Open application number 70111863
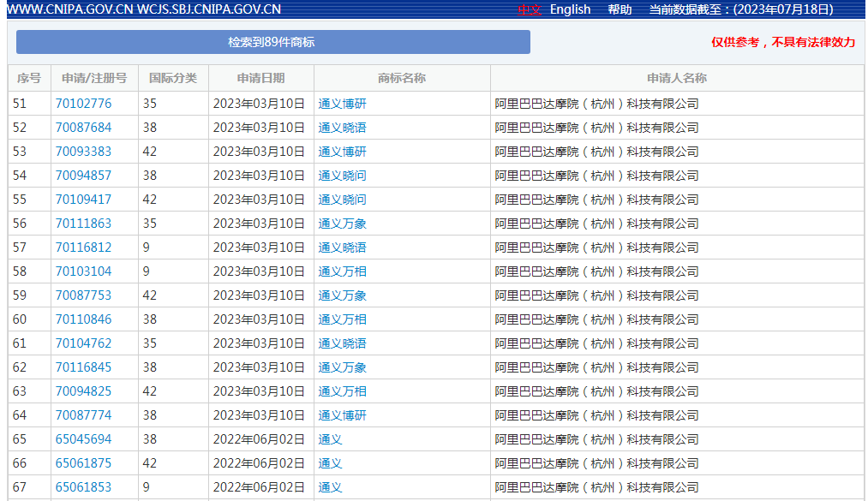 83,224
